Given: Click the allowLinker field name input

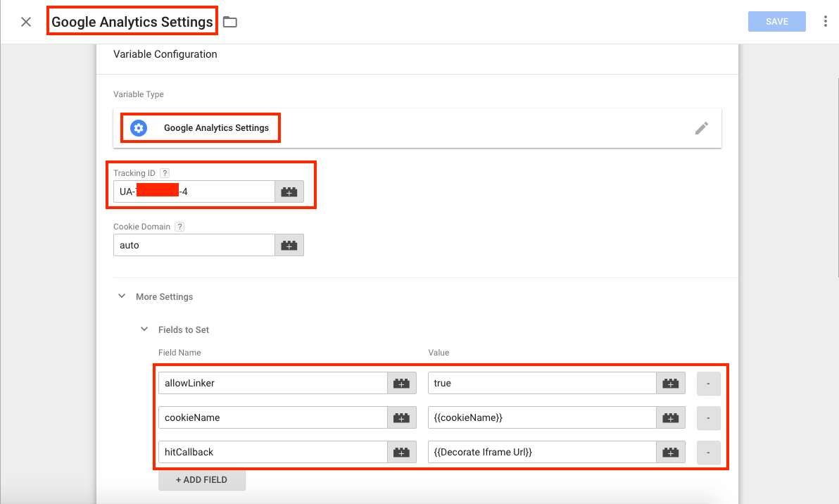Looking at the screenshot, I should pos(273,383).
